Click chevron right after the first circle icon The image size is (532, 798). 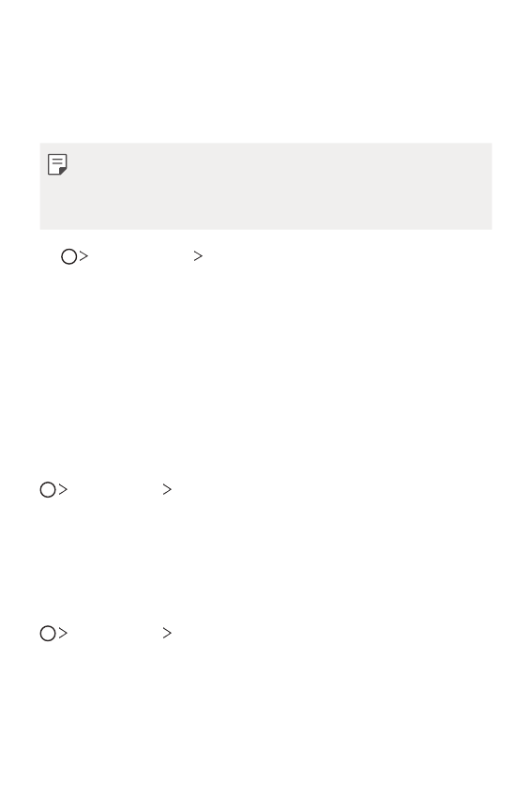click(x=84, y=256)
